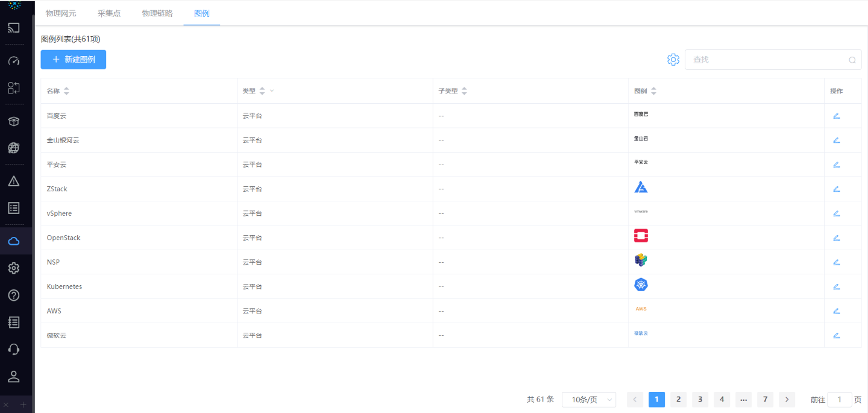Open the 类型 column filter arrow
Viewport: 868px width, 413px height.
pyautogui.click(x=272, y=91)
